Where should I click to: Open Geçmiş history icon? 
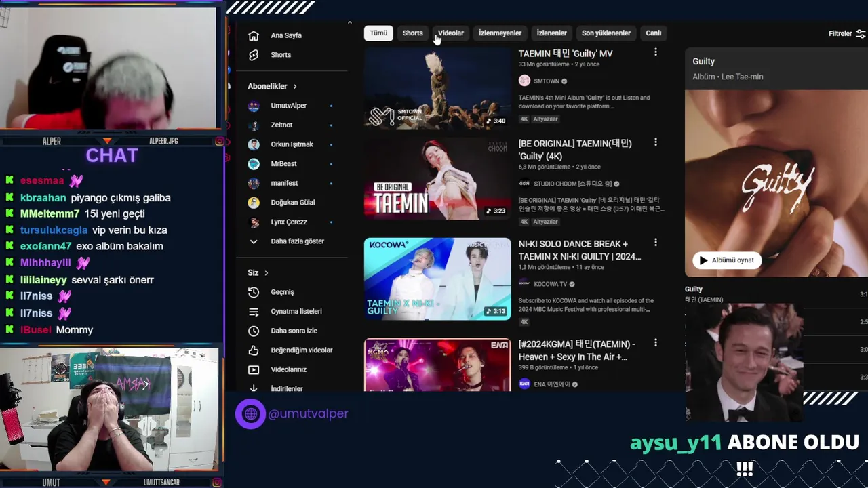254,292
